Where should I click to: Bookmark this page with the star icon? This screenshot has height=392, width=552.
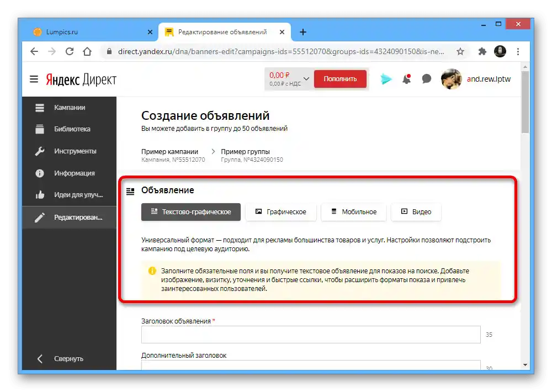click(x=460, y=52)
